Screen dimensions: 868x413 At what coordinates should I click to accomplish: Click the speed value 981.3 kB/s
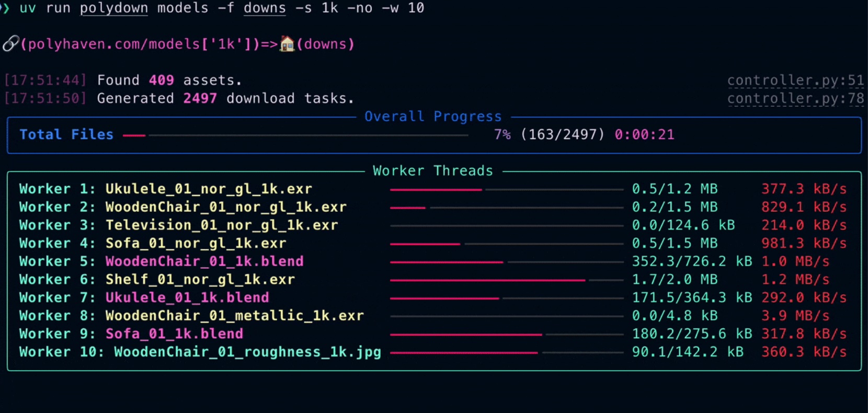point(804,243)
